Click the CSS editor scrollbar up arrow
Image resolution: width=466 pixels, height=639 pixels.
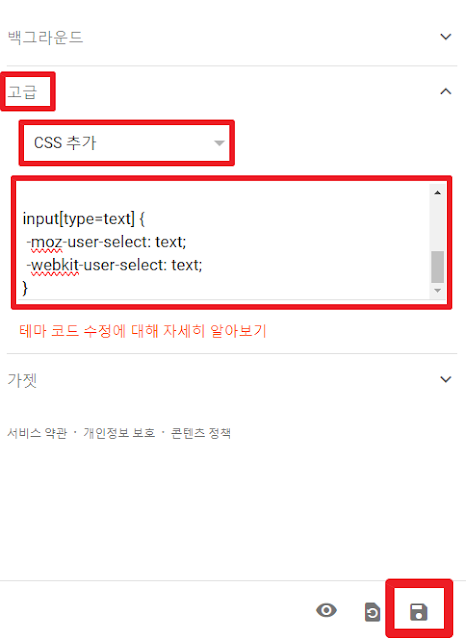point(437,193)
